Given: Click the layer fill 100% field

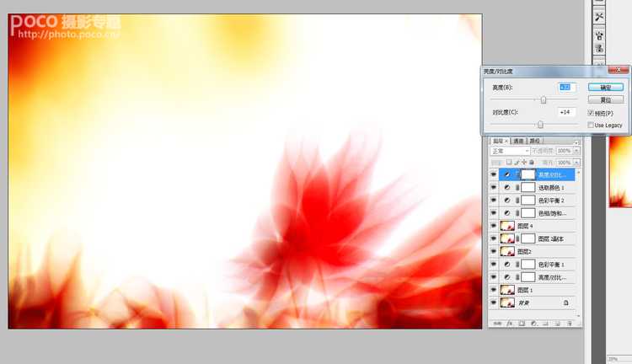Looking at the screenshot, I should 564,163.
